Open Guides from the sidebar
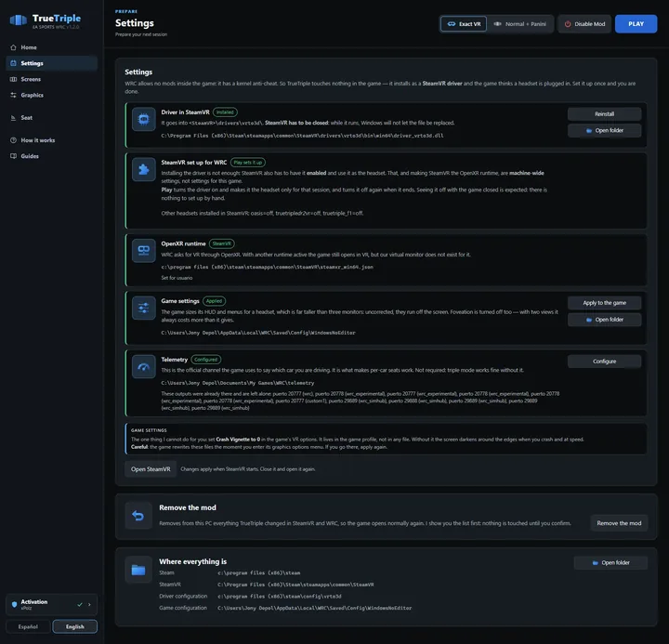 [x=52, y=156]
